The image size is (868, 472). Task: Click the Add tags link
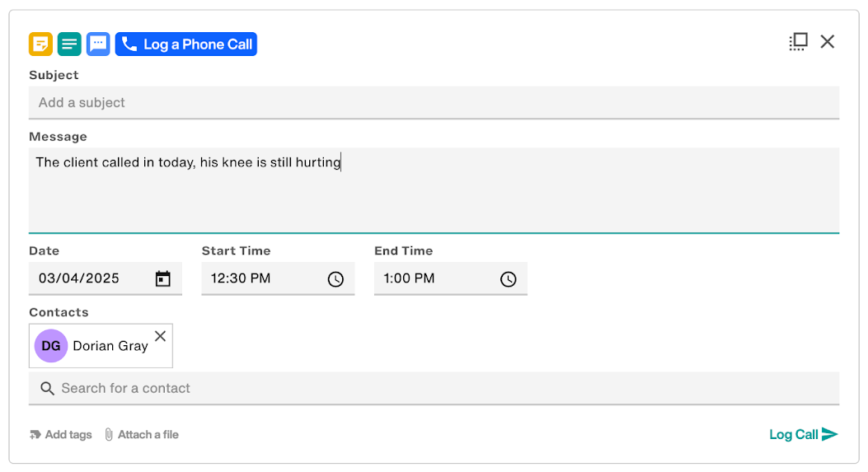pyautogui.click(x=61, y=434)
